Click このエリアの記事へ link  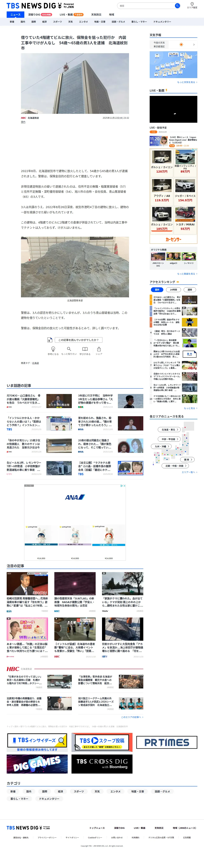pyautogui.click(x=132, y=717)
